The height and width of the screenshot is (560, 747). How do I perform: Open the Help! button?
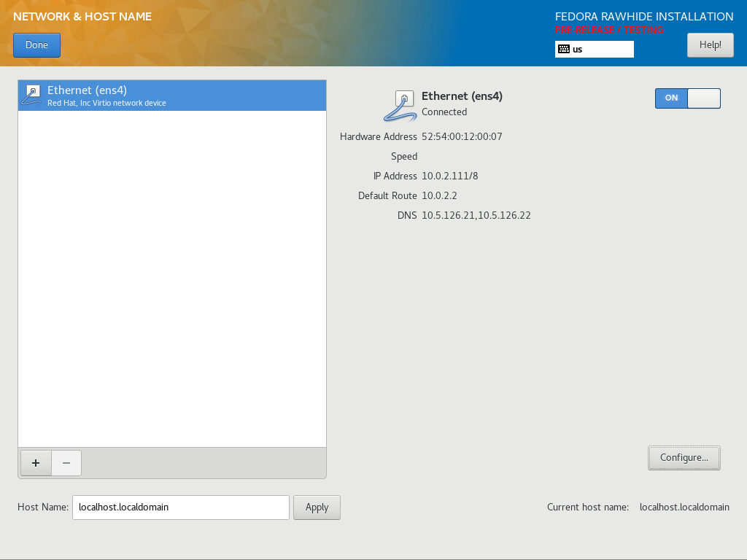click(710, 45)
